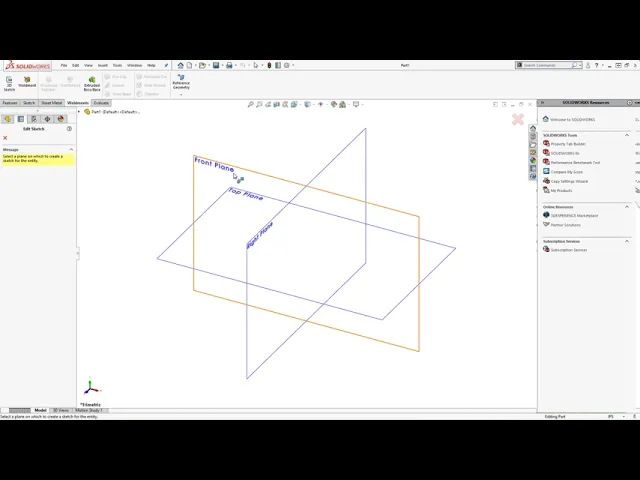Collapse the Message section chevron
The image size is (640, 480).
tap(71, 149)
